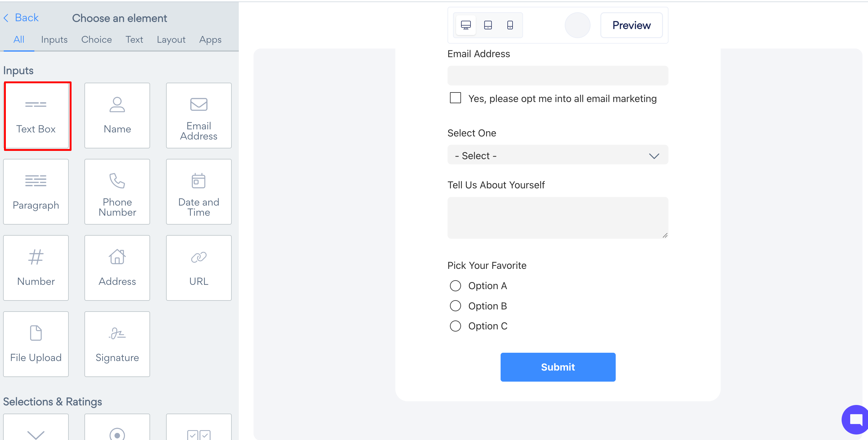Click the Email Address label in the form
The width and height of the screenshot is (868, 440).
tap(479, 54)
